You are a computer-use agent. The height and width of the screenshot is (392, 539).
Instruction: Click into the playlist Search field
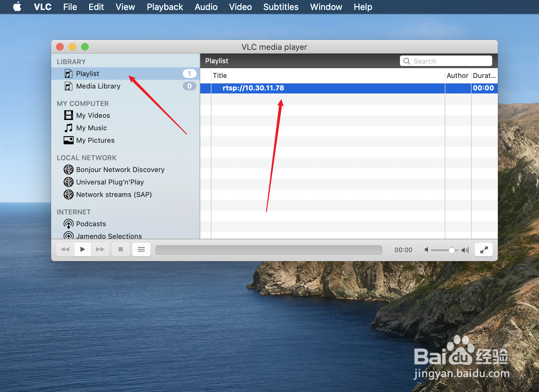(446, 61)
